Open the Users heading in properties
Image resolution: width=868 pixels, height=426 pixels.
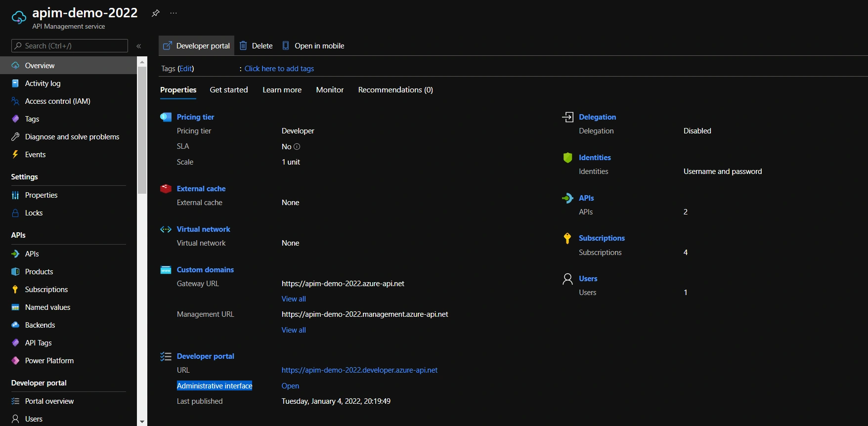pyautogui.click(x=588, y=279)
